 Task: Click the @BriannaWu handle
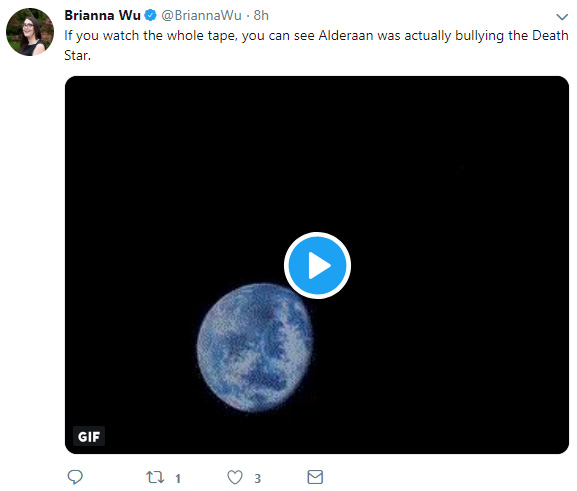click(x=201, y=15)
